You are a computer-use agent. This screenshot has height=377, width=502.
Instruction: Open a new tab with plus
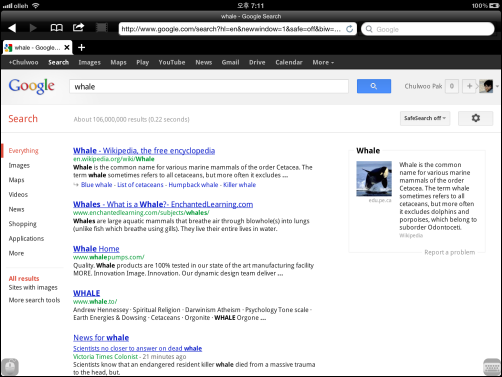coord(81,48)
